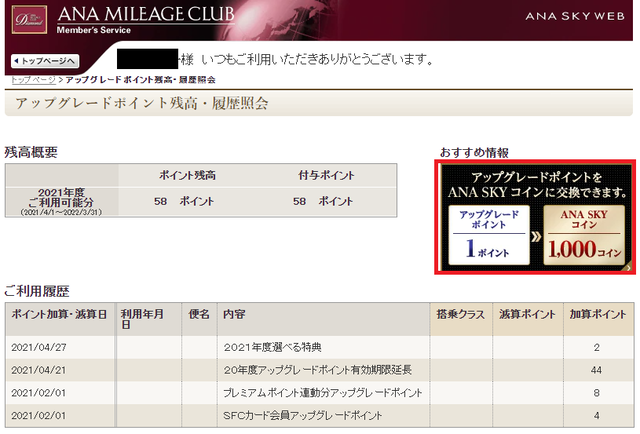Click the page title アップグレードポイント残高・履歴照会
Image resolution: width=640 pixels, height=434 pixels.
point(142,103)
